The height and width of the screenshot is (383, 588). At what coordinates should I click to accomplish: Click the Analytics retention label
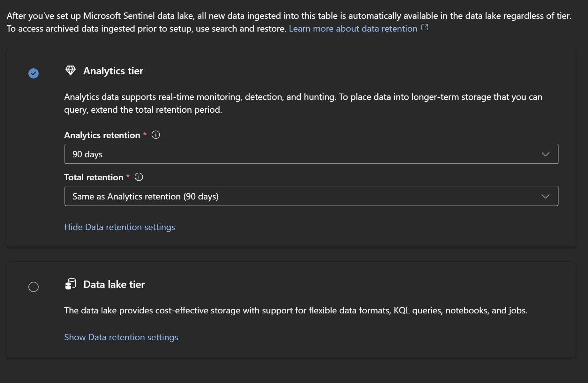point(102,135)
